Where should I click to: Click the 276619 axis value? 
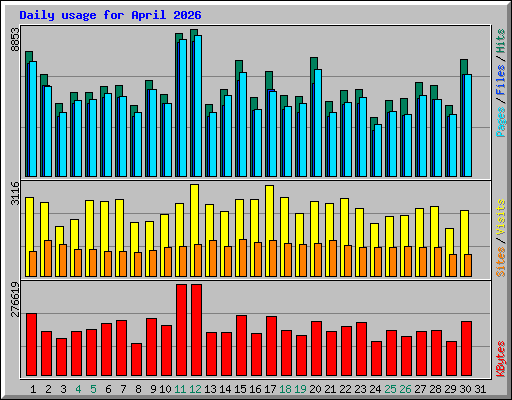point(15,299)
